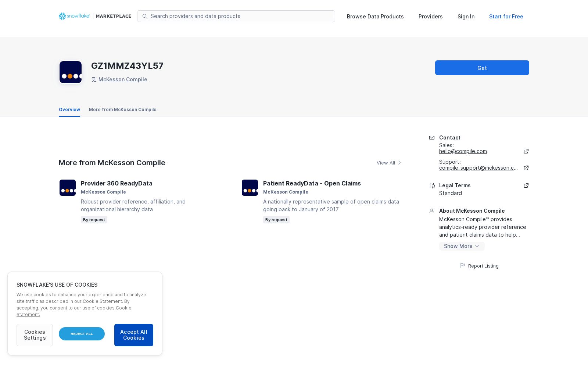
Task: Click the GZ1MMZ43YL57 listing title
Action: [127, 66]
